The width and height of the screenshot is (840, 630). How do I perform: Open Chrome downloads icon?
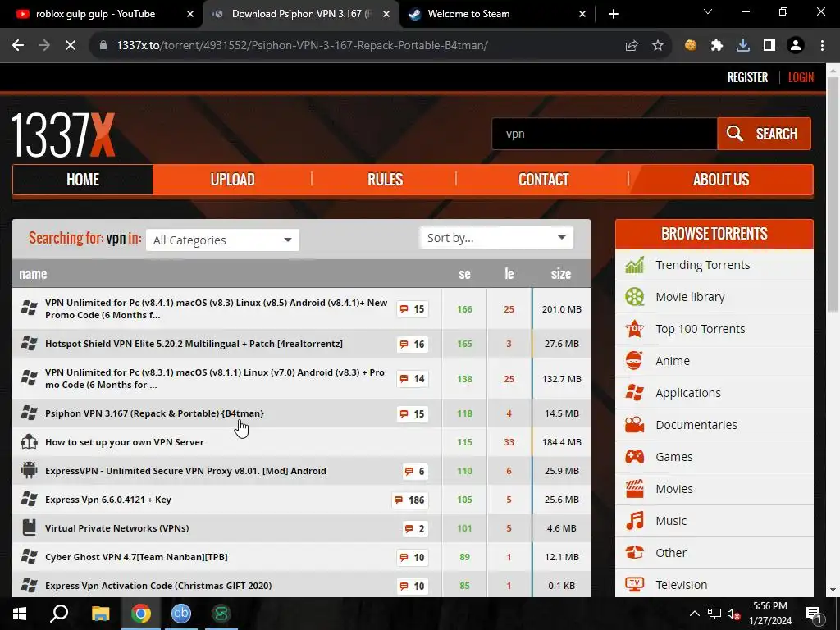coord(743,46)
